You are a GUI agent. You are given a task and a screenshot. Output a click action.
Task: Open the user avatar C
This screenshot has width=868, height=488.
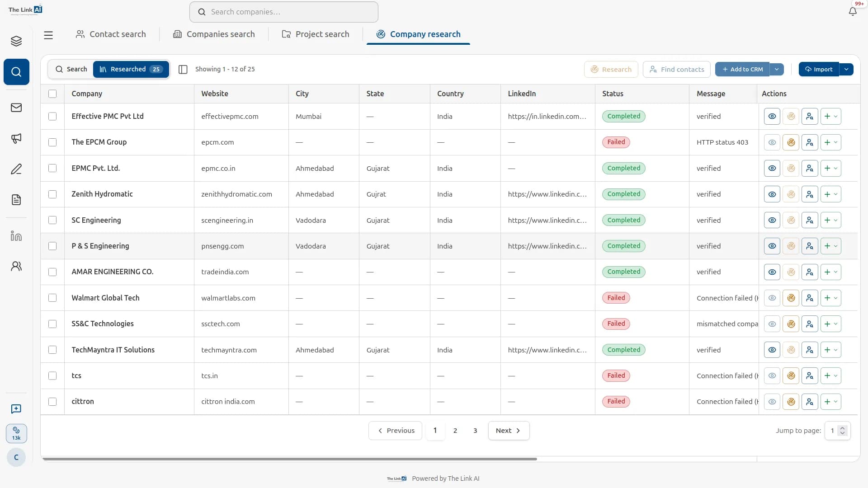tap(16, 457)
